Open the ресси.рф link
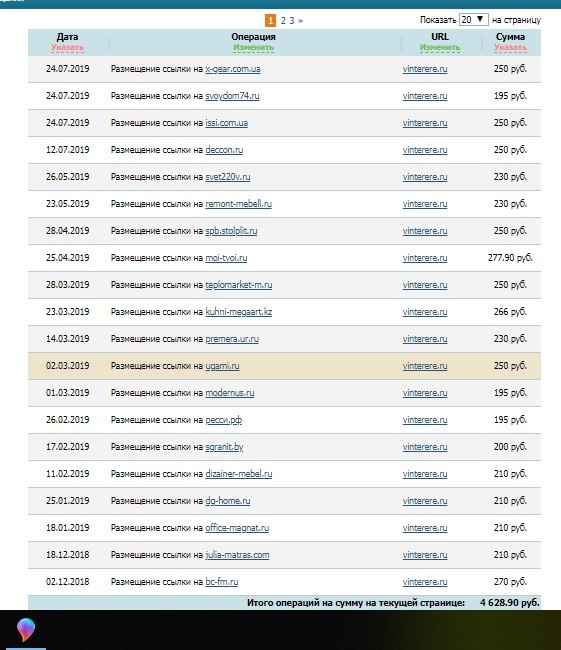The height and width of the screenshot is (650, 561). (224, 420)
